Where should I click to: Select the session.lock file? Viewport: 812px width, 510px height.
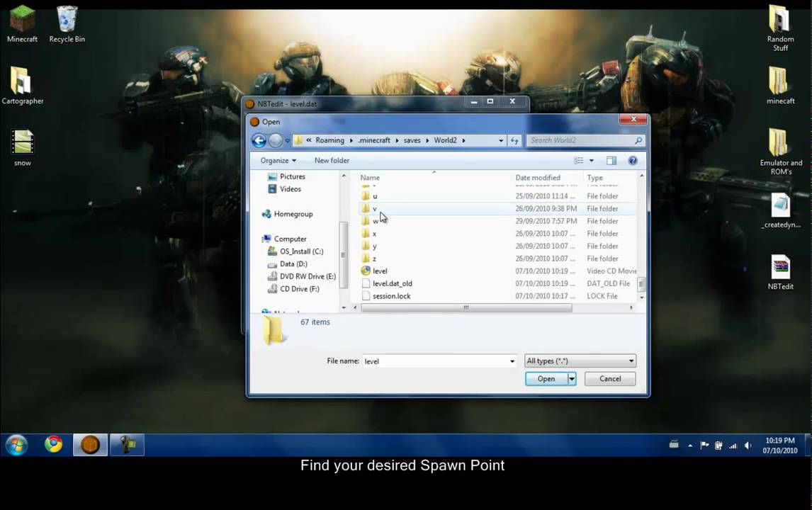(497, 295)
